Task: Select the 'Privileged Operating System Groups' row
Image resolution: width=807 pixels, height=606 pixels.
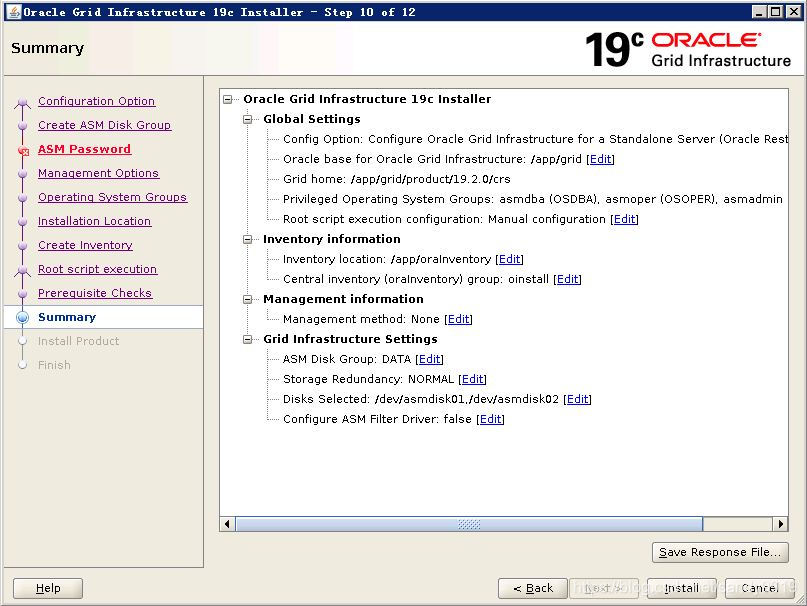Action: [533, 199]
